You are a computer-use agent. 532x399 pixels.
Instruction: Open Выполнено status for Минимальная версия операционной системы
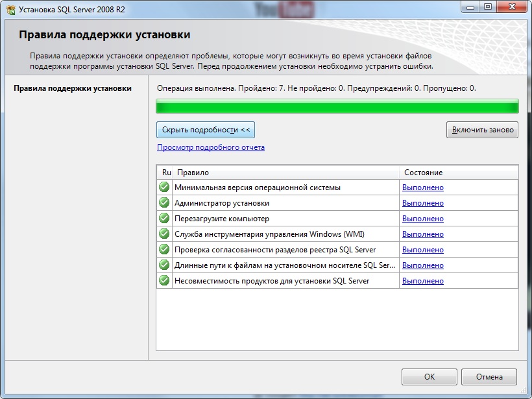point(423,187)
